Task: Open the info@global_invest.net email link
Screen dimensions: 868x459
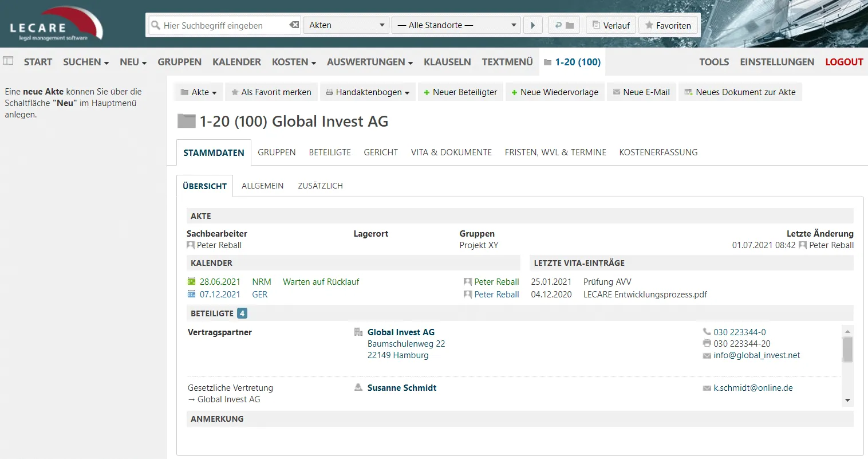Action: (756, 355)
